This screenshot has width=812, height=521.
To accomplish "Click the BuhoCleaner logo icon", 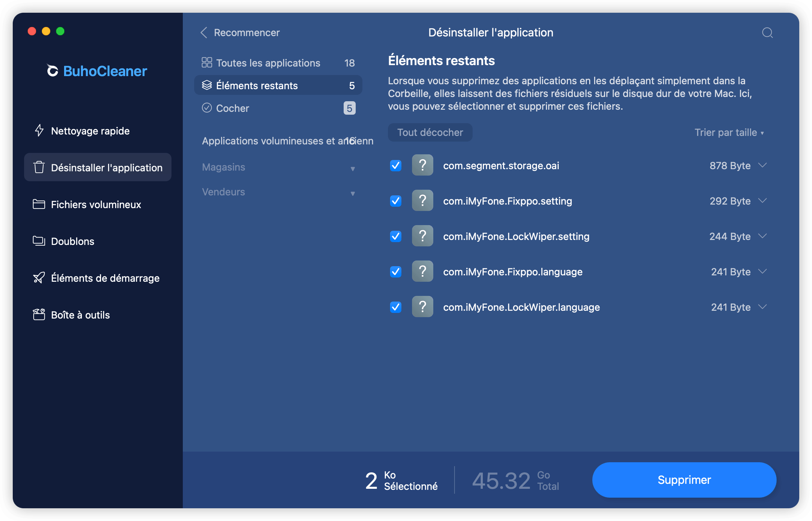I will click(x=53, y=70).
